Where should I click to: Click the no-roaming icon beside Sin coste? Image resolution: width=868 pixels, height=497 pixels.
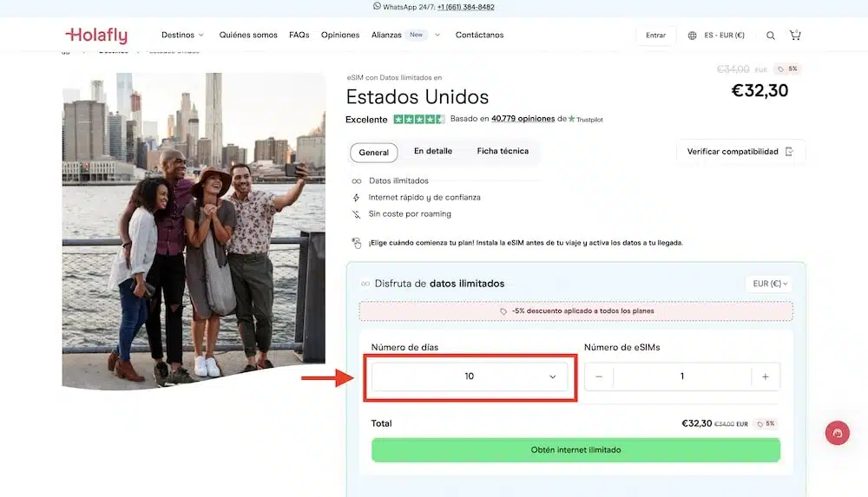point(356,214)
